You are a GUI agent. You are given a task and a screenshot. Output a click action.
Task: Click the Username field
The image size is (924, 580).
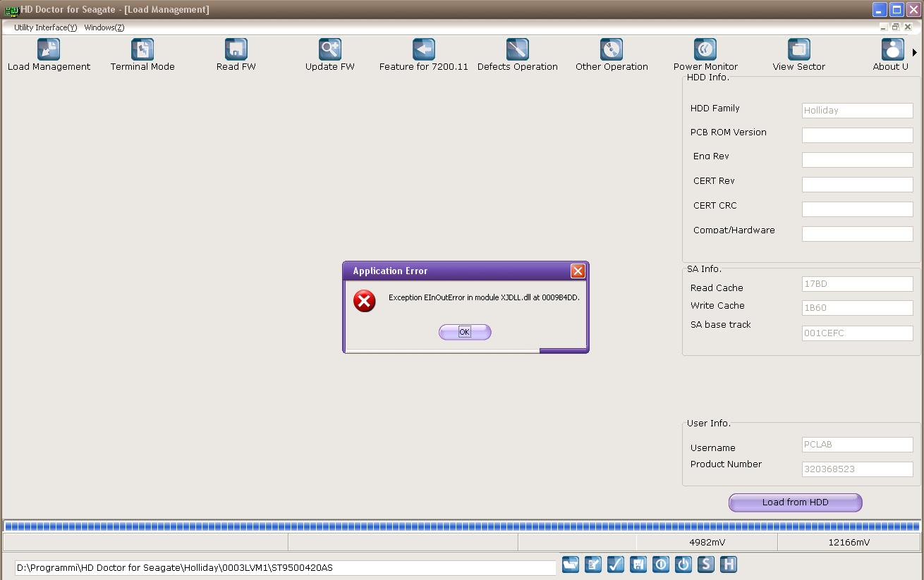pos(858,445)
